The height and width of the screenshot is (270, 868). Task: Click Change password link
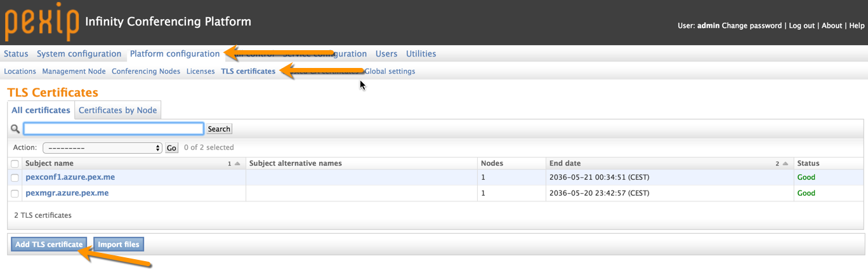click(x=752, y=25)
